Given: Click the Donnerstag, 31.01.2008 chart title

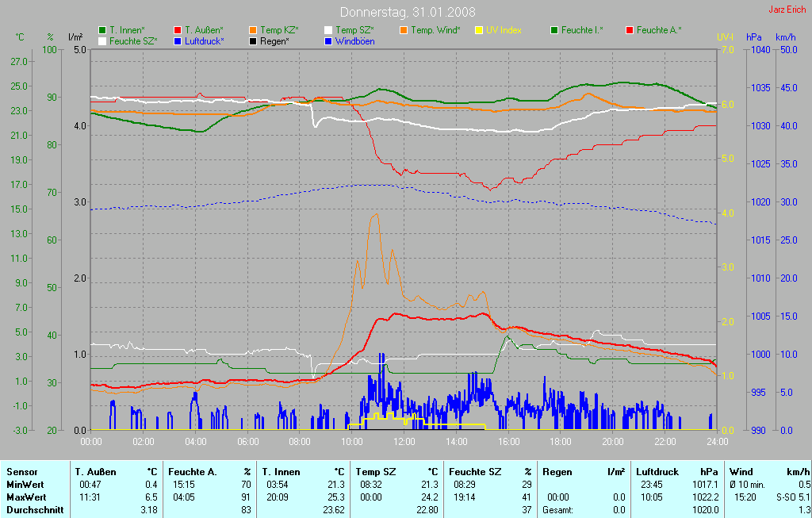Looking at the screenshot, I should click(408, 12).
